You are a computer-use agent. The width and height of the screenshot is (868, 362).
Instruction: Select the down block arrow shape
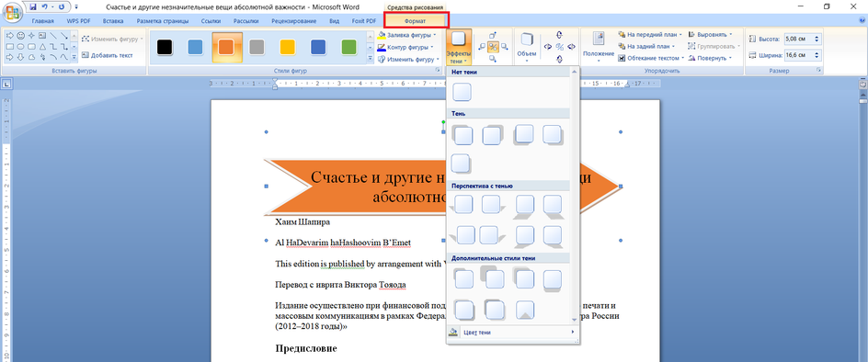tap(20, 56)
